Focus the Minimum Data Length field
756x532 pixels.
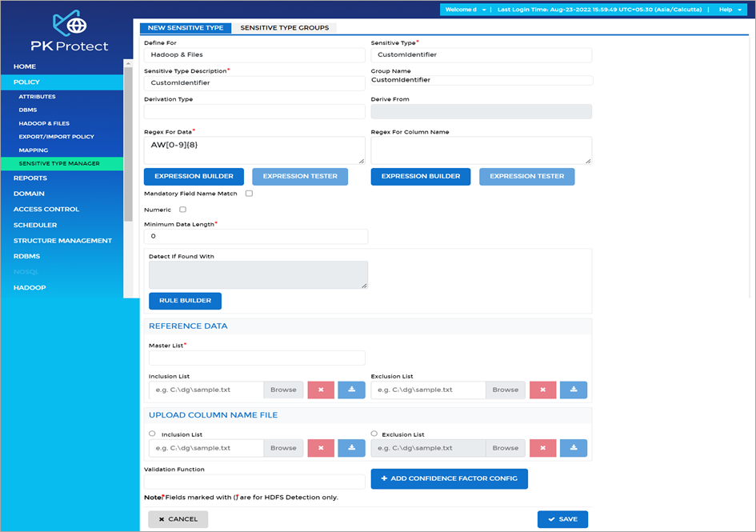point(256,236)
